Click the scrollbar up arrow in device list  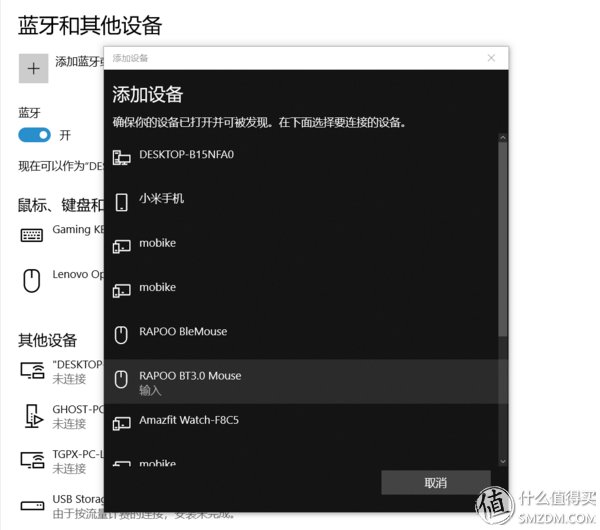503,138
